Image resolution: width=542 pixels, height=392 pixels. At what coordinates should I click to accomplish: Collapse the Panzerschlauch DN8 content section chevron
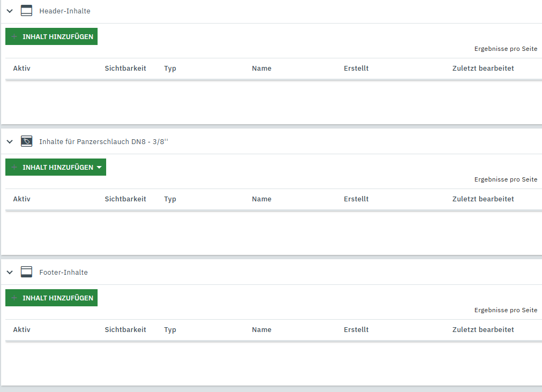[10, 141]
